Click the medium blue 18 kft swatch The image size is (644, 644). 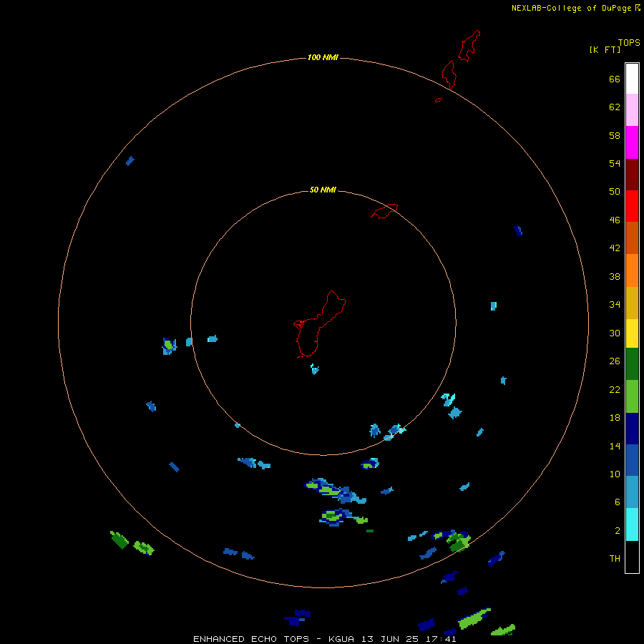pyautogui.click(x=632, y=460)
